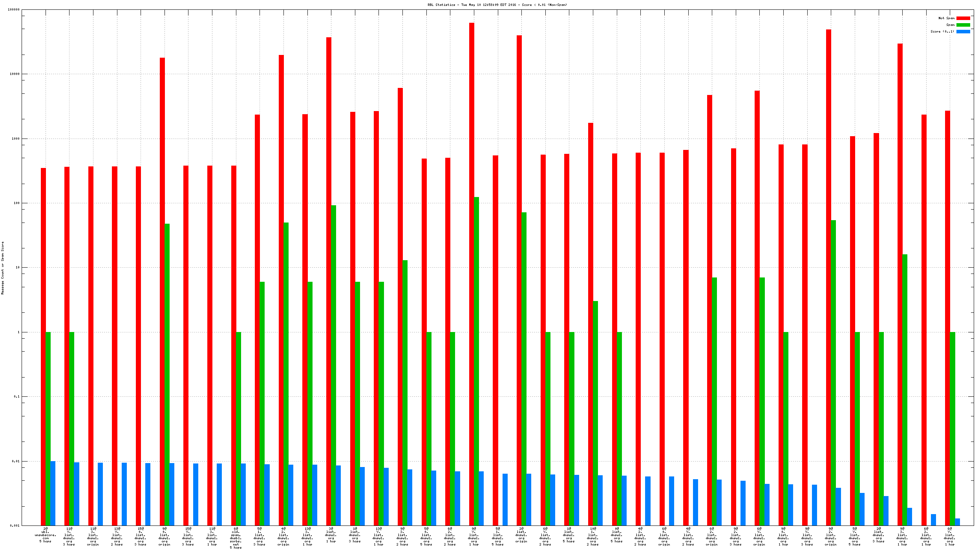Click the 0.001 y-axis tick label
This screenshot has height=551, width=980.
point(15,525)
